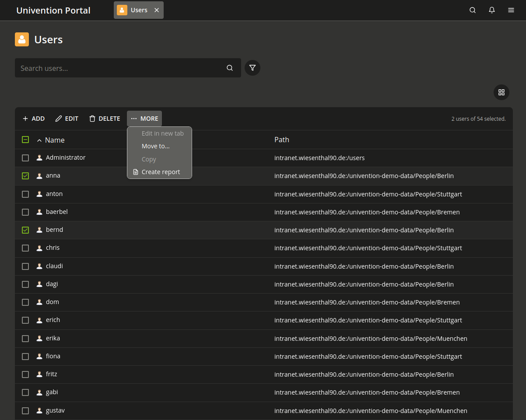526x420 pixels.
Task: Open user gustav by name
Action: pyautogui.click(x=55, y=410)
